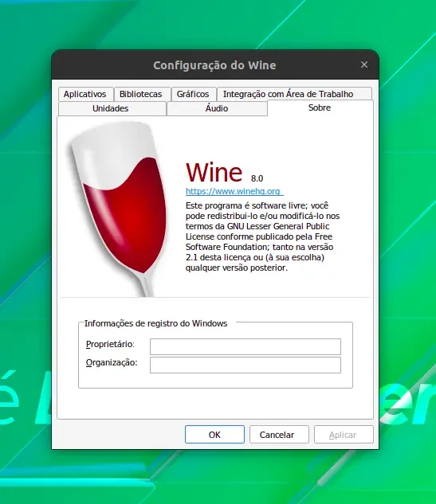Click the 'Proprietário:' label
Image resolution: width=436 pixels, height=504 pixels.
110,344
